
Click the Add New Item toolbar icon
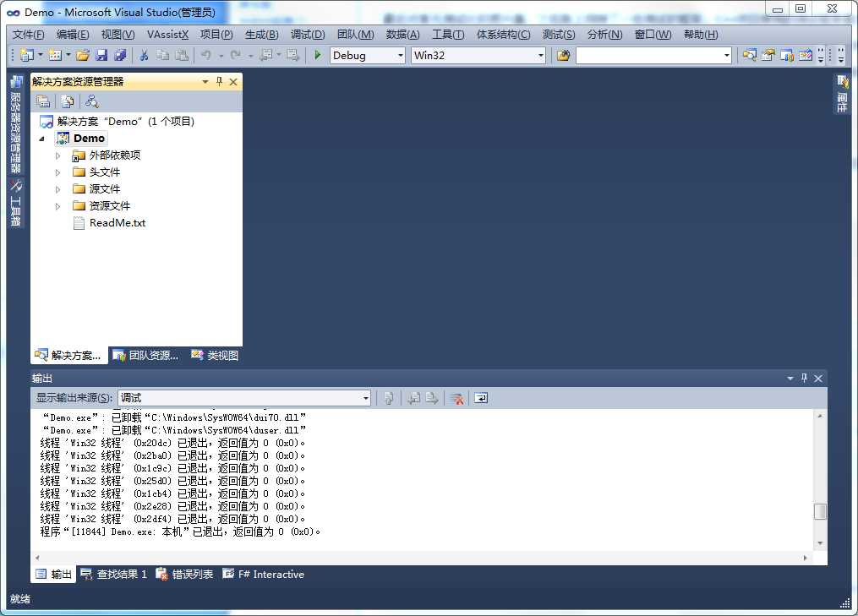click(55, 55)
